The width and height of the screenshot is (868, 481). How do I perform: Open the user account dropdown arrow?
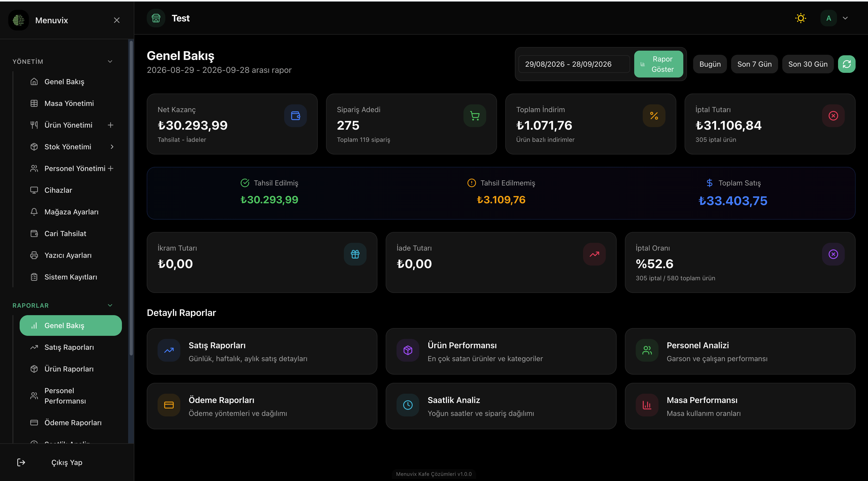pos(845,18)
